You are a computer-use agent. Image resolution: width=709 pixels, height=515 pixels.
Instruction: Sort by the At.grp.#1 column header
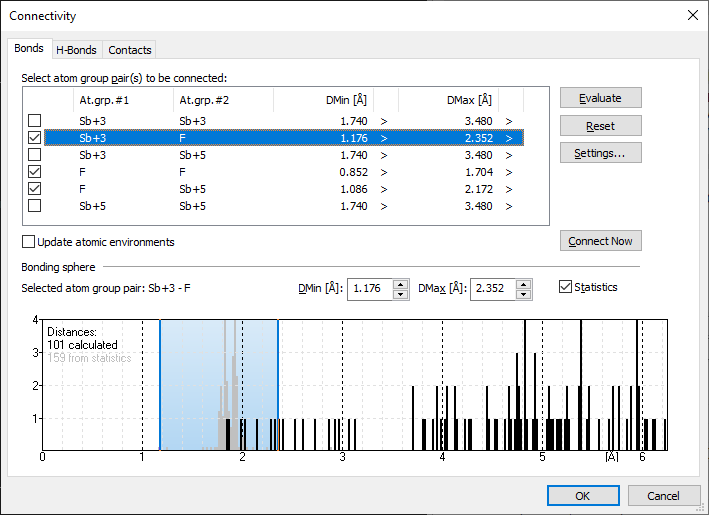[103, 99]
